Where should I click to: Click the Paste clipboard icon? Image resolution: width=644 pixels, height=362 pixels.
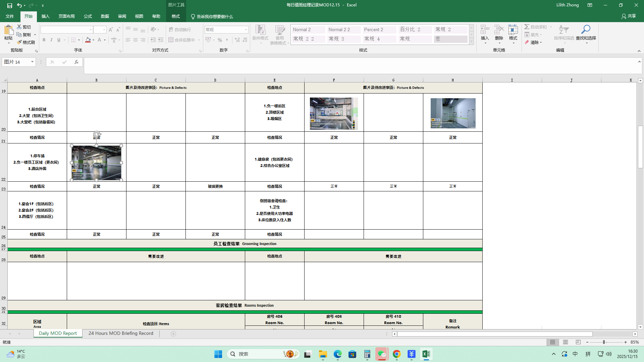(x=8, y=30)
